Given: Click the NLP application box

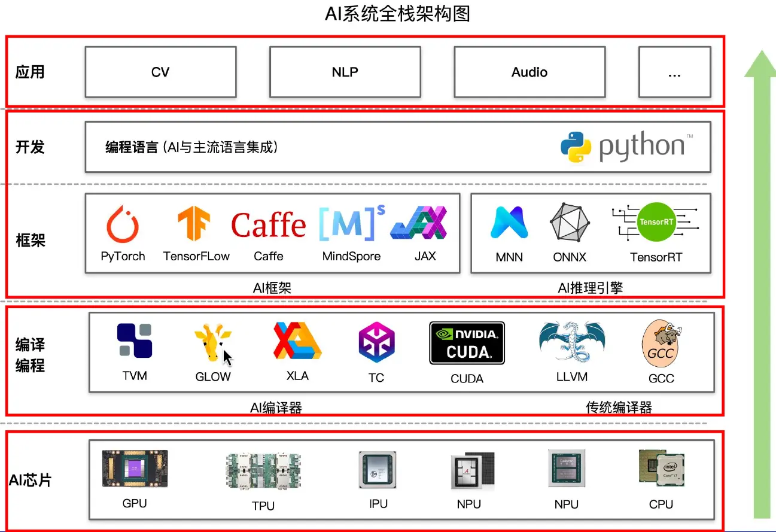Looking at the screenshot, I should tap(345, 72).
